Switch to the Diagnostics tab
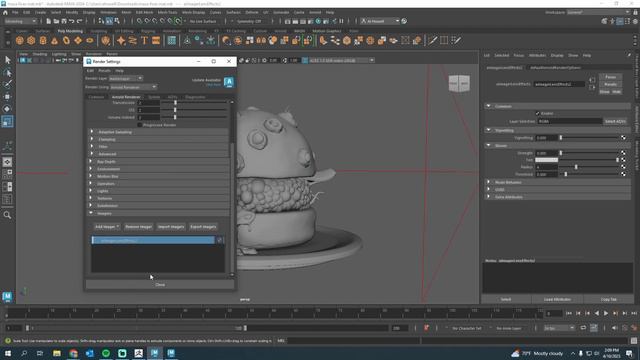 coord(195,97)
